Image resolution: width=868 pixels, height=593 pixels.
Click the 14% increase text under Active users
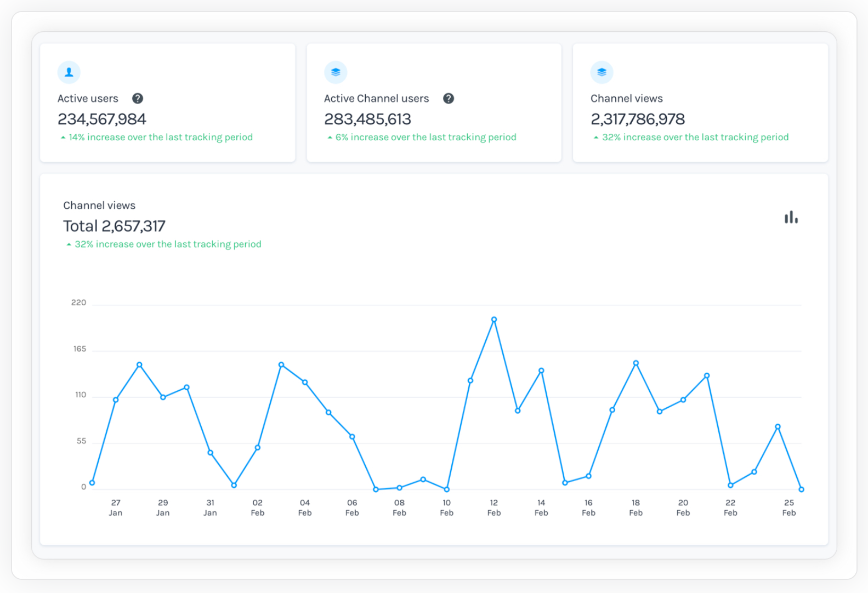160,138
